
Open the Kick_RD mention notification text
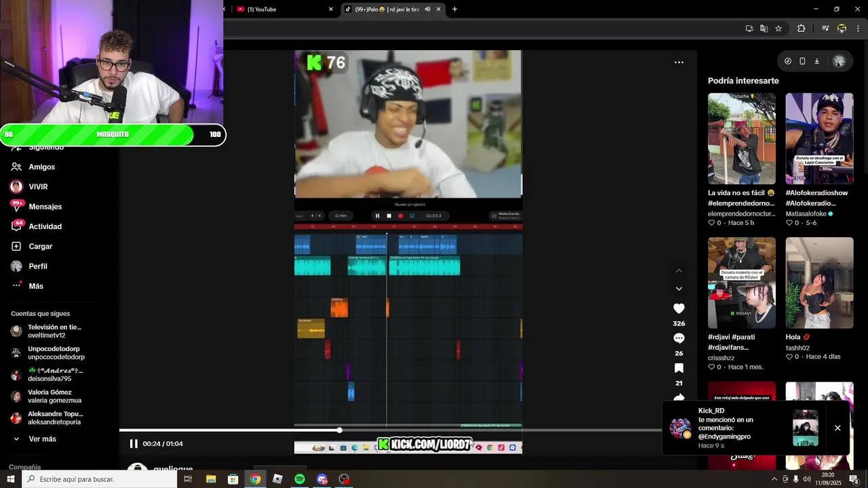[725, 428]
